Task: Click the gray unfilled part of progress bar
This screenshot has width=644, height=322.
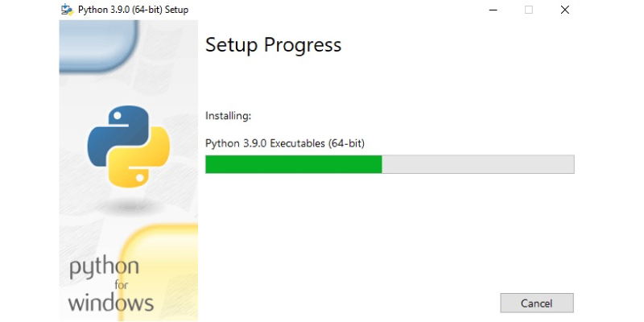Action: coord(477,164)
